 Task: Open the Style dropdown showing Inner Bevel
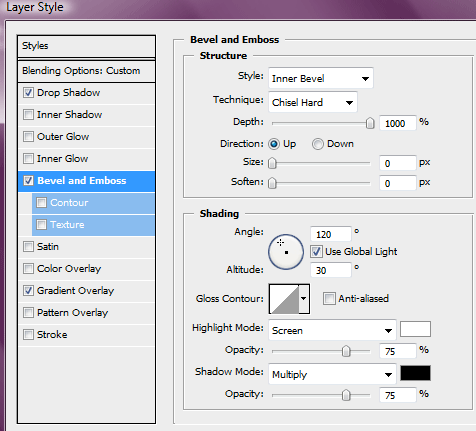click(321, 78)
